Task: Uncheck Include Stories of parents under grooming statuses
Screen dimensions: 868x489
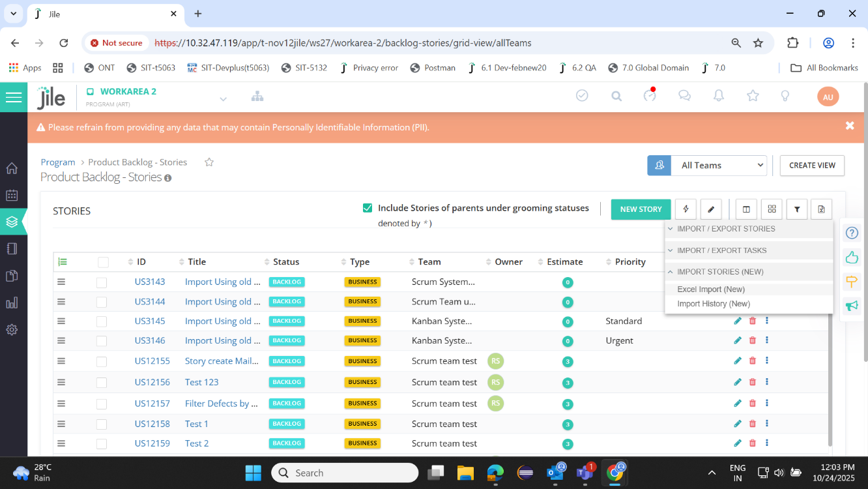Action: [x=368, y=208]
